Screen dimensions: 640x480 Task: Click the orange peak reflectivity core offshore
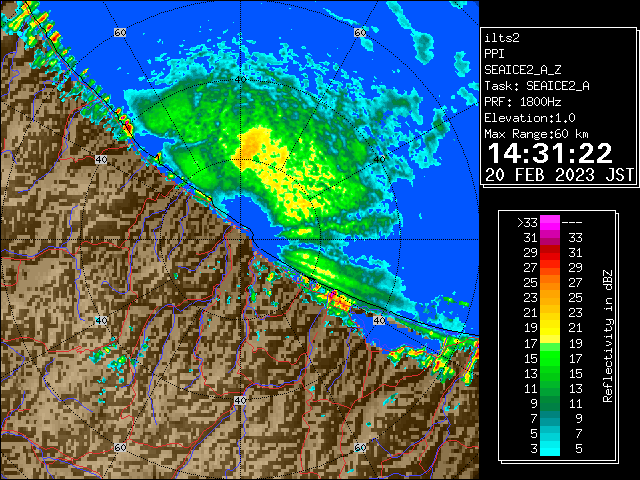tap(252, 144)
